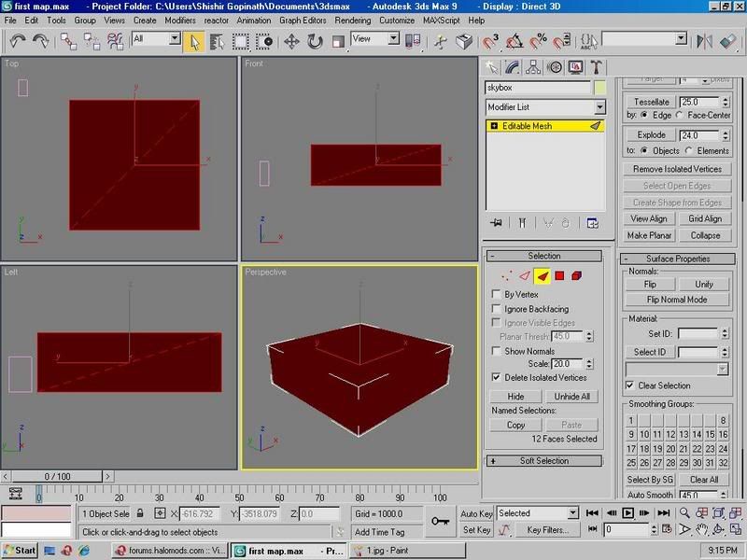
Task: Click the Redo arrow in the toolbar
Action: [x=40, y=41]
